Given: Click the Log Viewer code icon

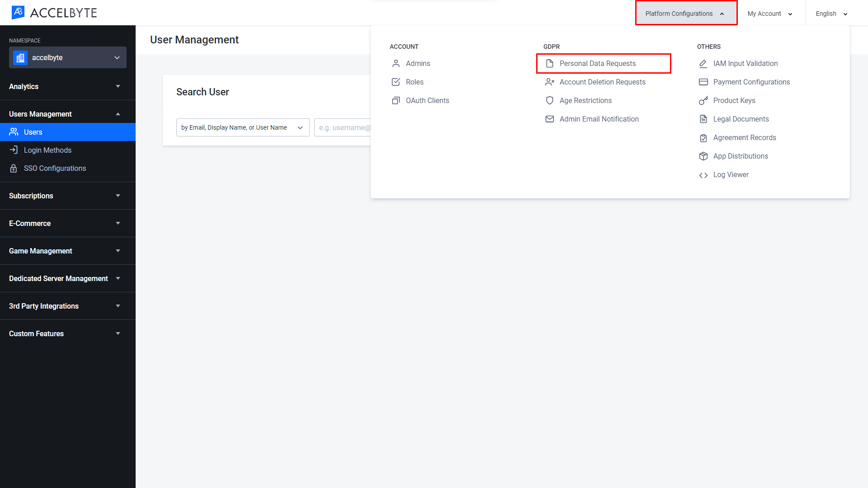Looking at the screenshot, I should pos(703,174).
